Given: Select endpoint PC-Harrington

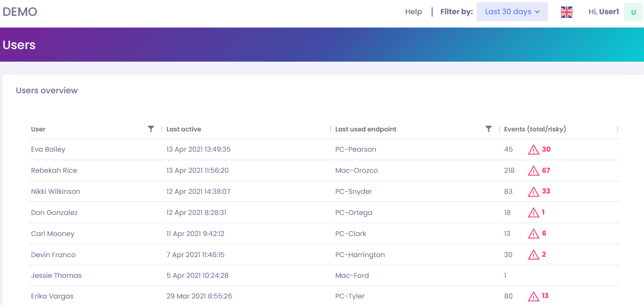Looking at the screenshot, I should click(x=360, y=255).
